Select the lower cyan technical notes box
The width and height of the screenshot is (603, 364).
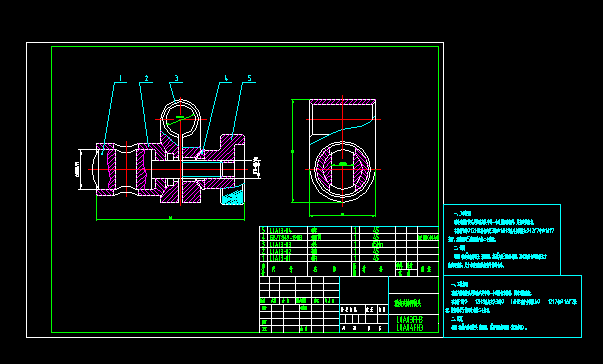coord(512,306)
